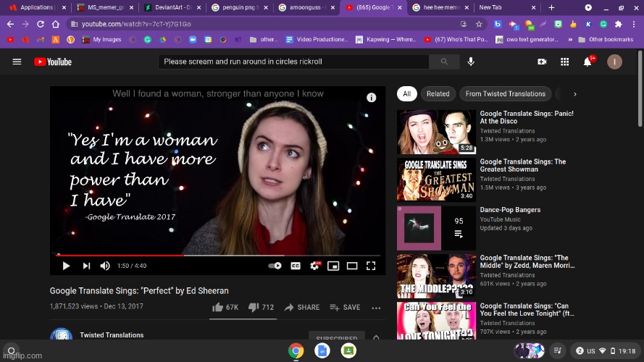This screenshot has width=644, height=362.
Task: Enable miniplayer mode
Action: tap(333, 266)
